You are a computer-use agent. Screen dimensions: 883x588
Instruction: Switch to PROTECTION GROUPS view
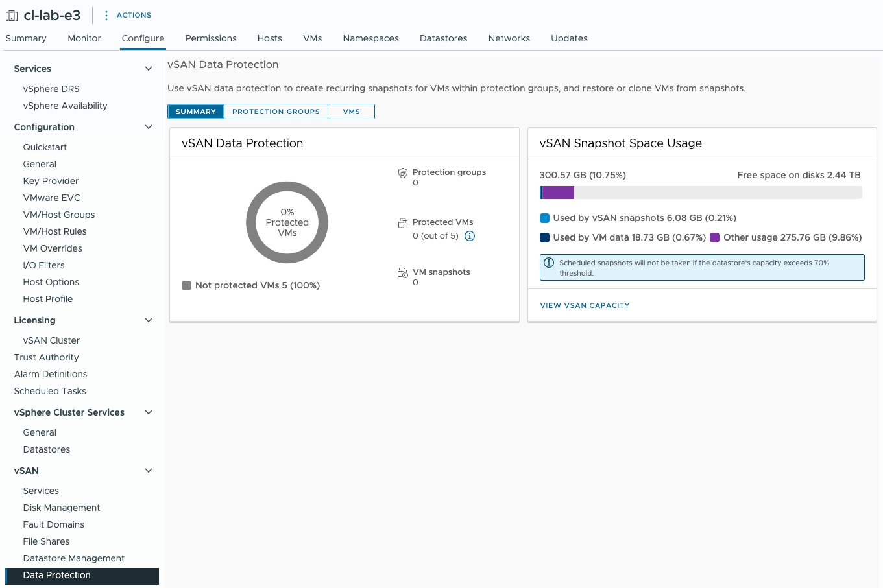[276, 112]
